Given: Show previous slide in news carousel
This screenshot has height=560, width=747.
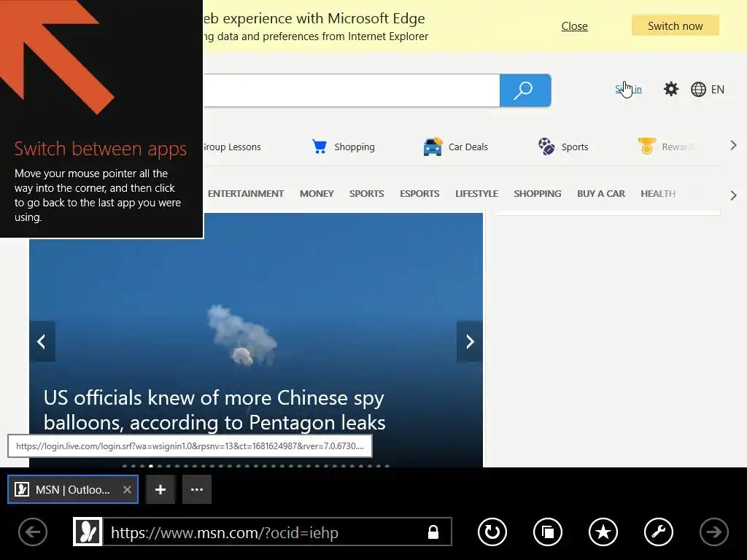Looking at the screenshot, I should tap(42, 341).
